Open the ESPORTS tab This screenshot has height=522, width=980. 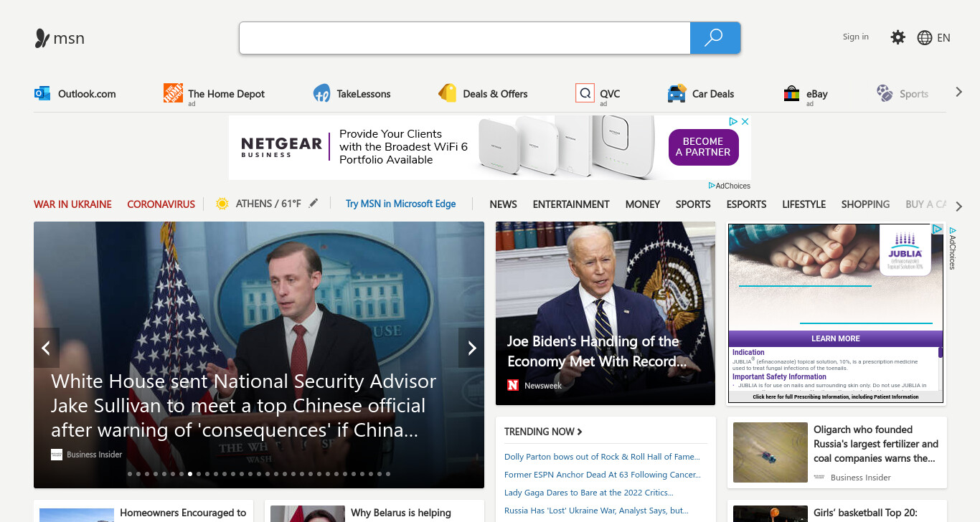[x=746, y=204]
